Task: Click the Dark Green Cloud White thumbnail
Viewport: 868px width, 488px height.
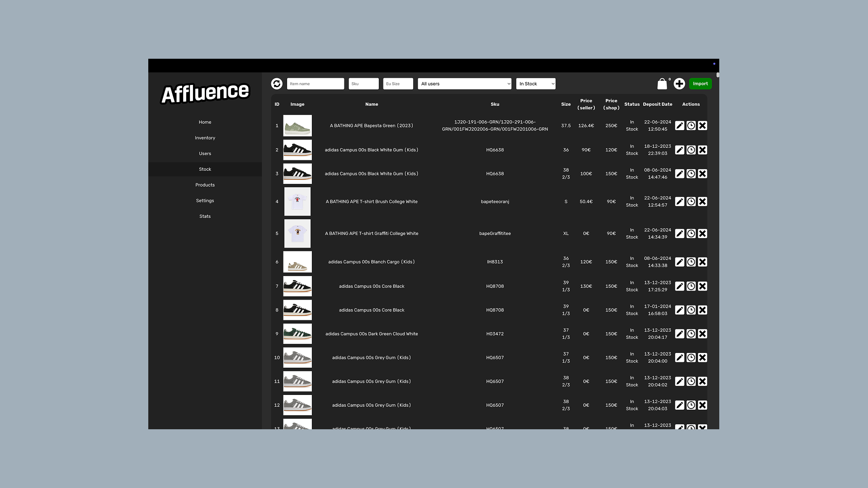Action: 297,334
